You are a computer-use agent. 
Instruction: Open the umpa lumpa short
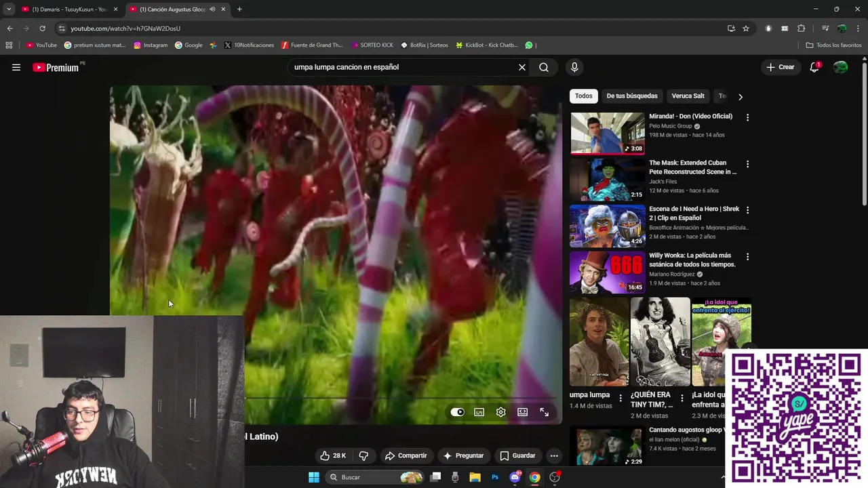pyautogui.click(x=599, y=342)
